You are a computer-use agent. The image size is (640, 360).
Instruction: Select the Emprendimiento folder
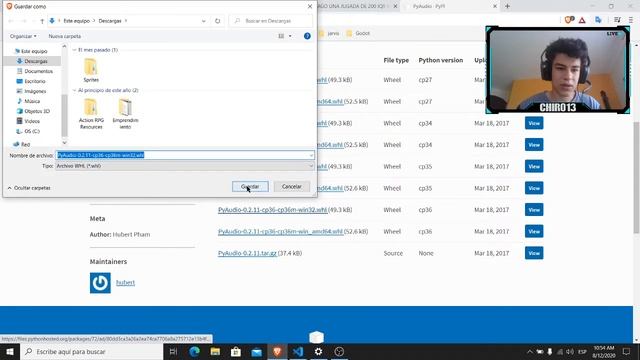(125, 114)
